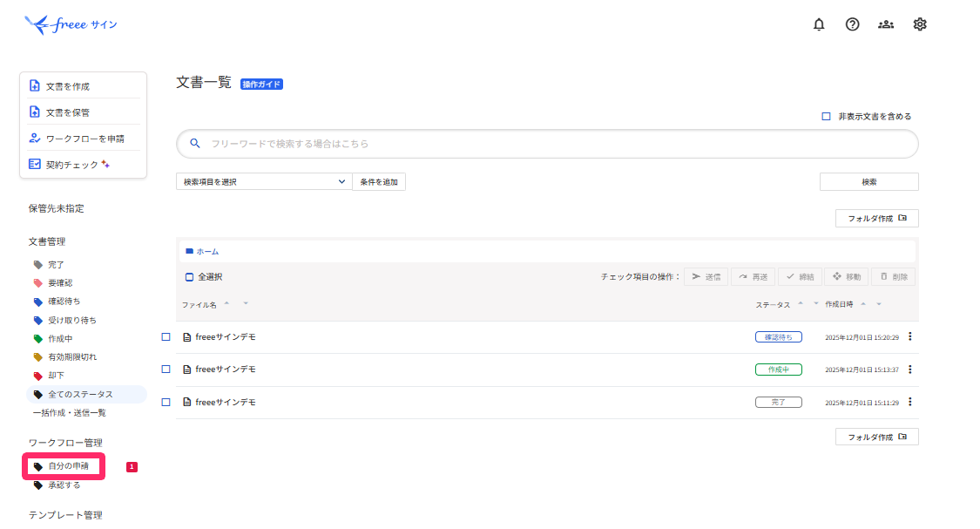
Task: Open the 検索項目を選択 dropdown
Action: pos(264,182)
